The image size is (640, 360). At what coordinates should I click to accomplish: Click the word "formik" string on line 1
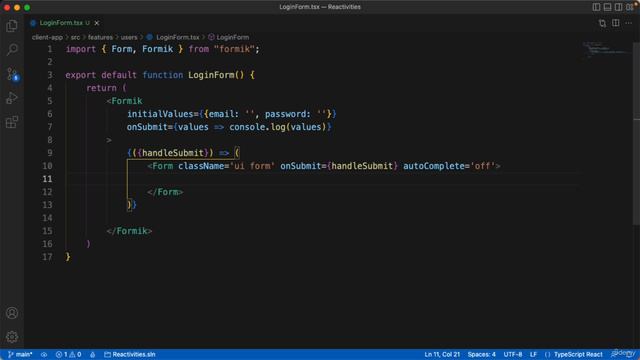(x=234, y=49)
